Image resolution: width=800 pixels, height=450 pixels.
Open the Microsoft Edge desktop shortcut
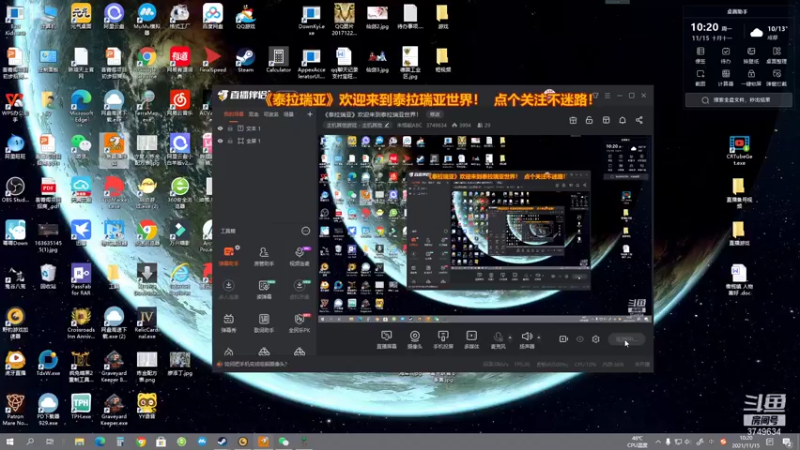[x=81, y=106]
